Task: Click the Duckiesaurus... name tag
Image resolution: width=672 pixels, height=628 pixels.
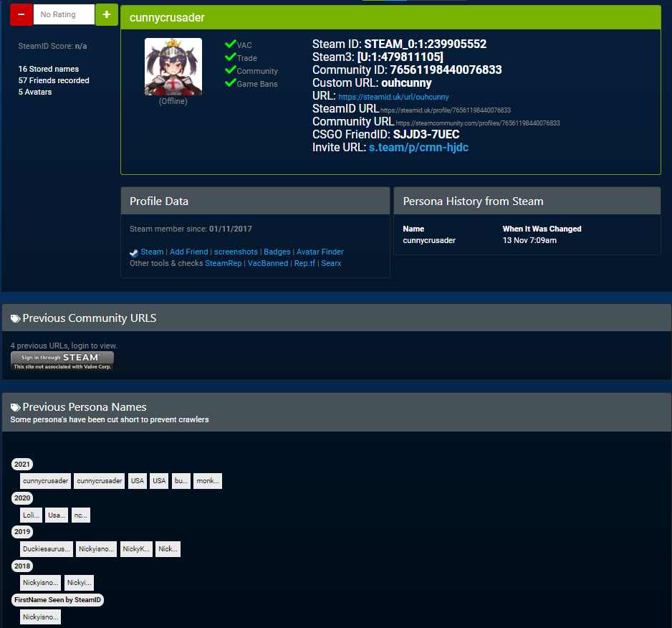Action: [x=47, y=549]
